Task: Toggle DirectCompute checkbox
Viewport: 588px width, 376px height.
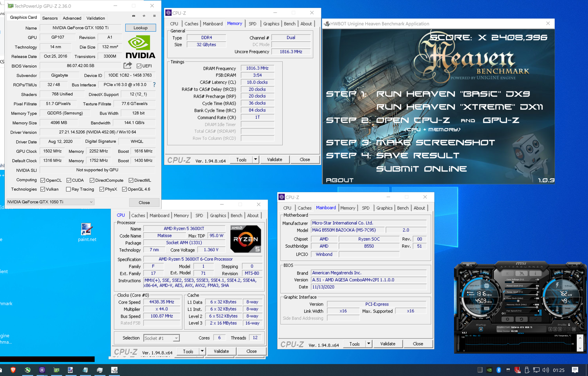Action: (x=92, y=180)
